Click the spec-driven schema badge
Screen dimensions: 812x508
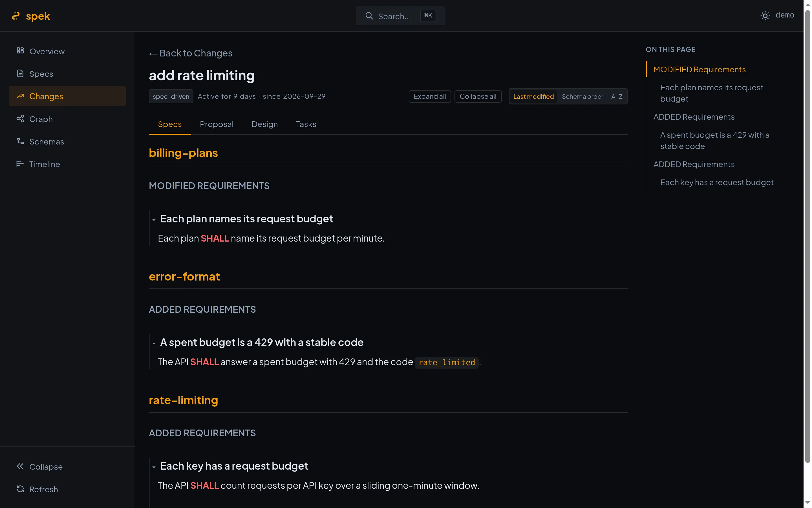pos(171,97)
